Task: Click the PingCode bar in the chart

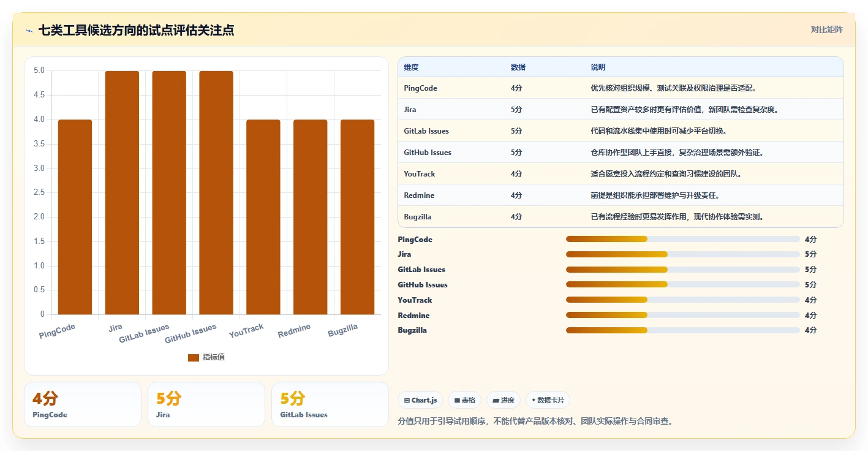Action: 75,217
